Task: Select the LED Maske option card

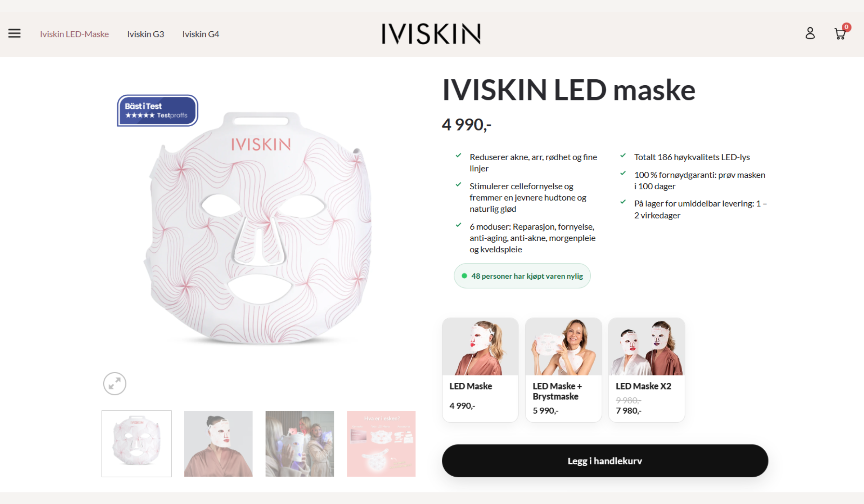Action: 480,370
